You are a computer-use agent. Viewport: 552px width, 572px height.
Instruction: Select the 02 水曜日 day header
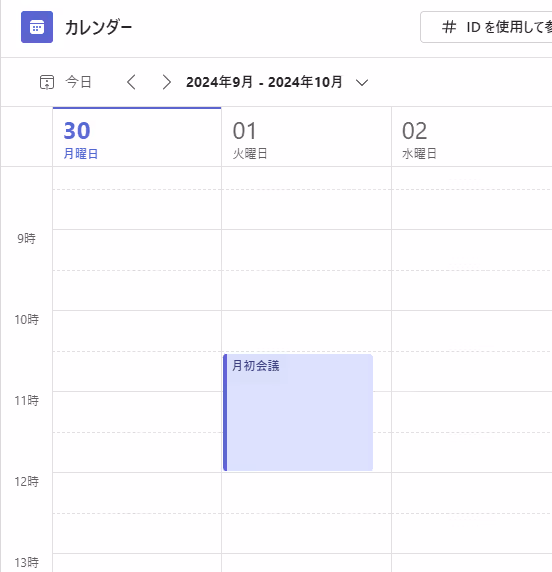(472, 137)
